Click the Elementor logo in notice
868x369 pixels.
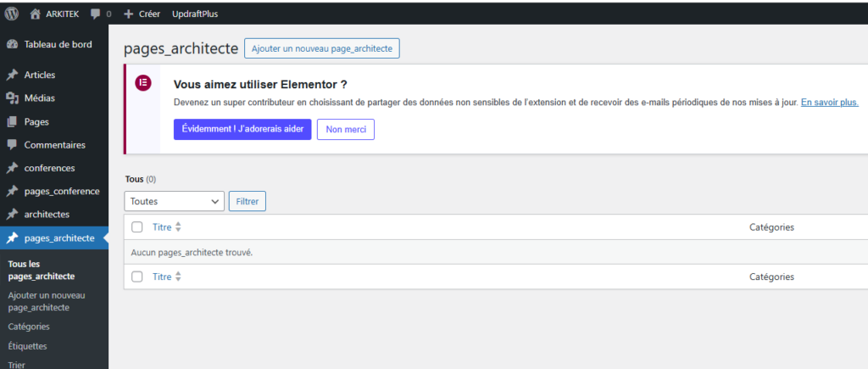[x=143, y=84]
